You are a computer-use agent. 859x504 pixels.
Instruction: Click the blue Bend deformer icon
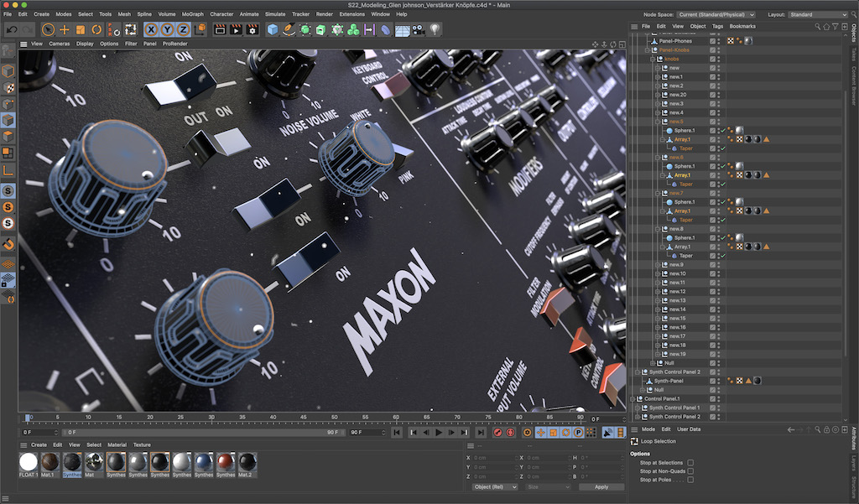click(x=386, y=29)
